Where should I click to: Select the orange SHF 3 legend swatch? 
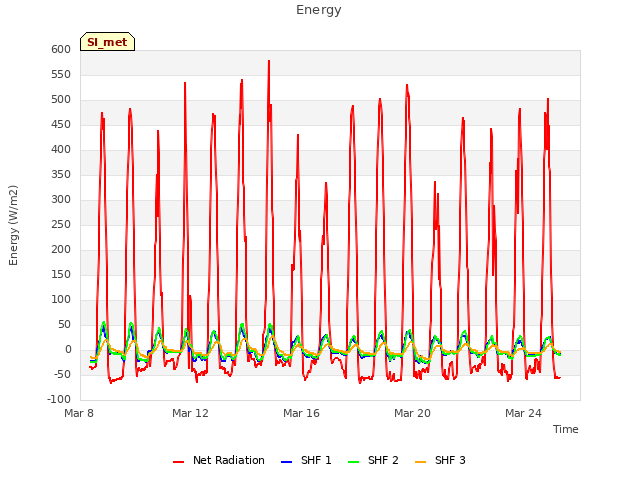coord(420,462)
